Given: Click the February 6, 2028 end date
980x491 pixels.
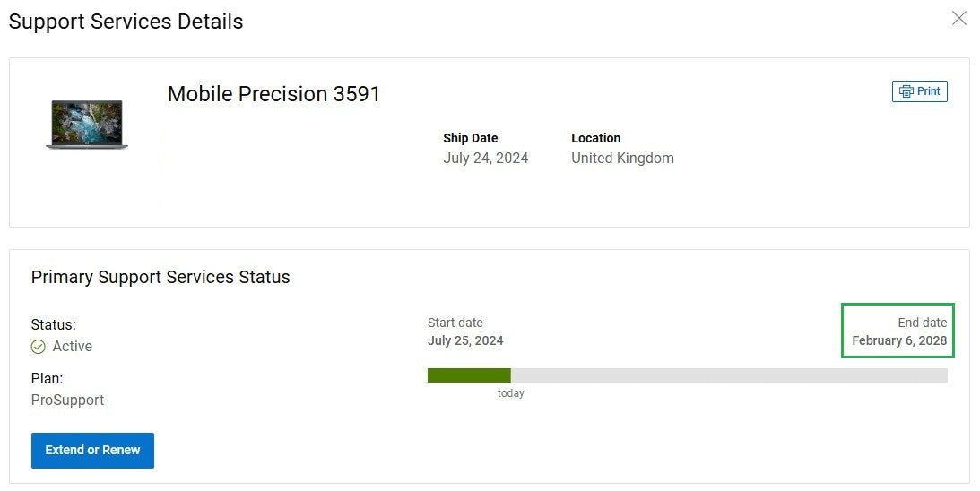Looking at the screenshot, I should click(x=899, y=340).
